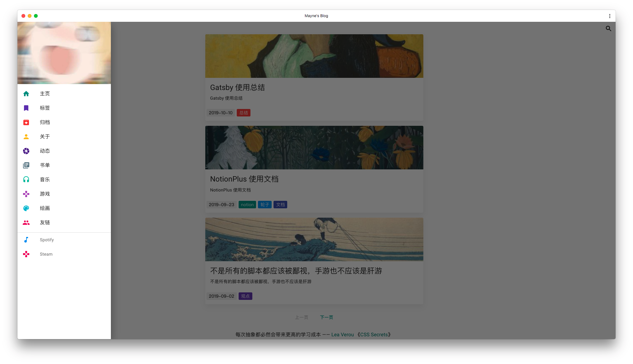Open 归档 in the navigation drawer
The height and width of the screenshot is (364, 633).
[x=64, y=122]
